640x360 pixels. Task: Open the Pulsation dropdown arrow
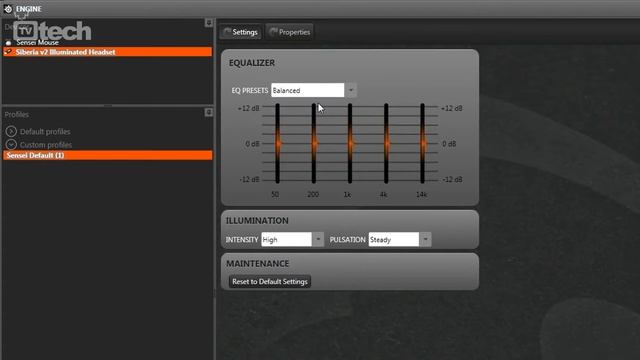(x=425, y=239)
